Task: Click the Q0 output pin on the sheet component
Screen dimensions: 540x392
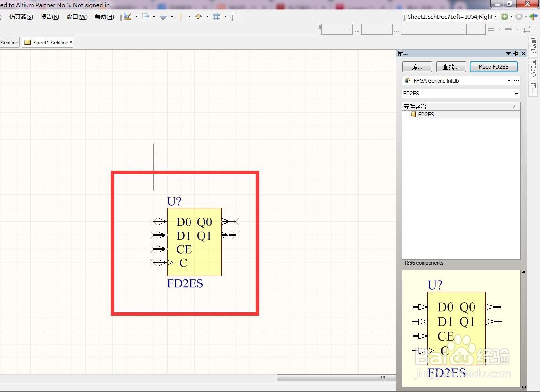Action: 230,221
